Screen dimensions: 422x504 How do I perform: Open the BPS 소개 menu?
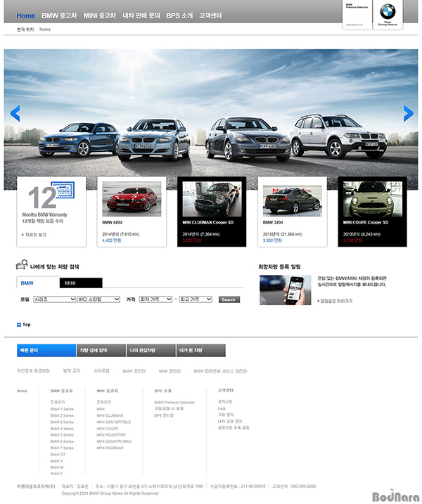tap(179, 15)
